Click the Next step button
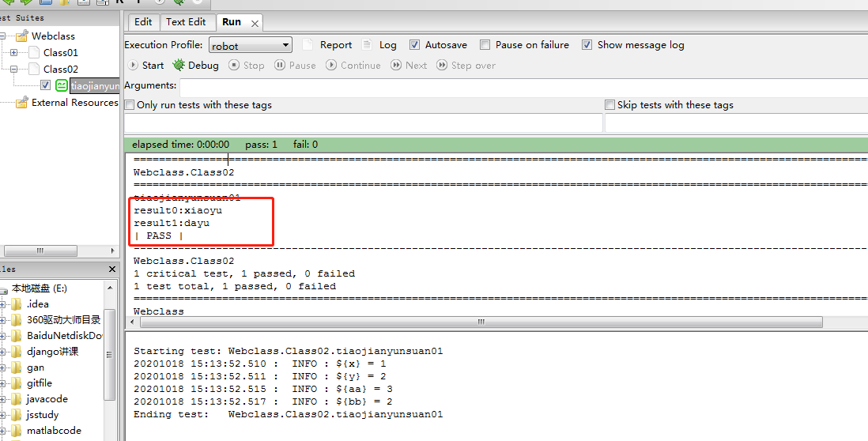The width and height of the screenshot is (868, 441). [x=409, y=66]
